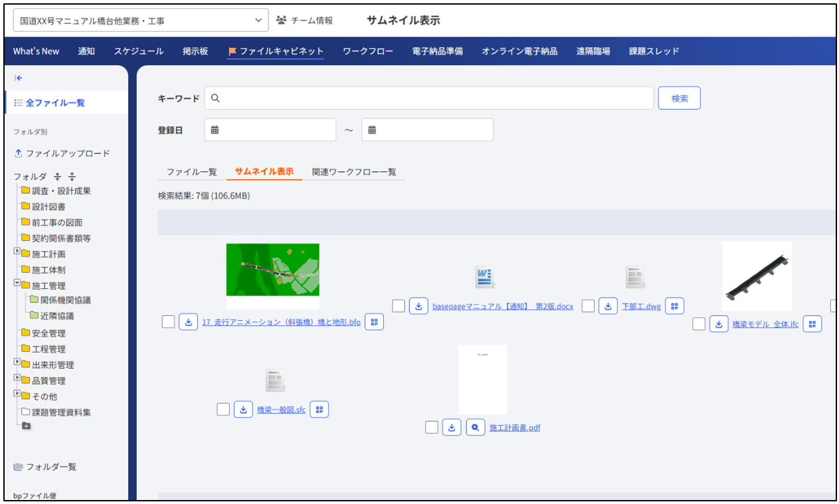The width and height of the screenshot is (839, 504).
Task: Expand the 施工計画 folder
Action: coord(17,252)
